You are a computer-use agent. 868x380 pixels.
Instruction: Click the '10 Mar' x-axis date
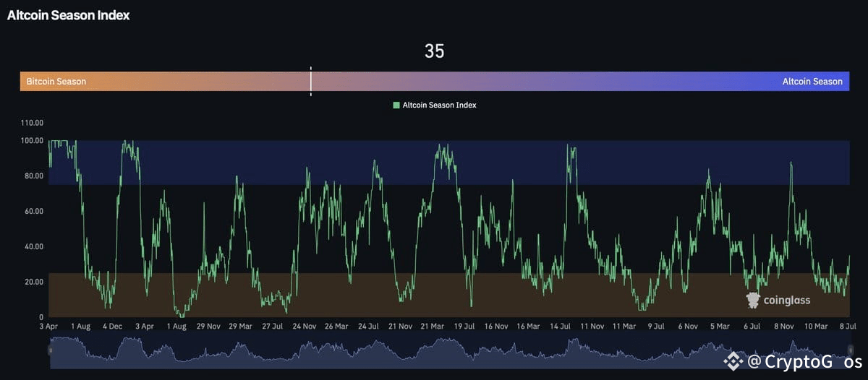(815, 327)
